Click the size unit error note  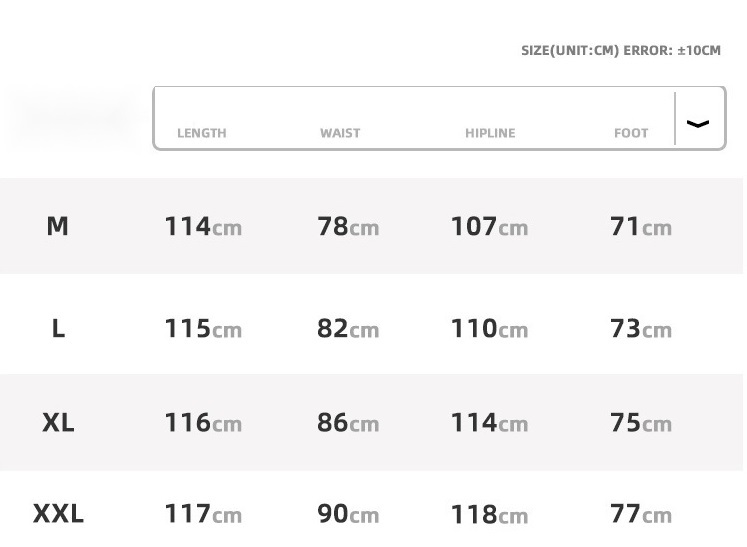pos(620,51)
